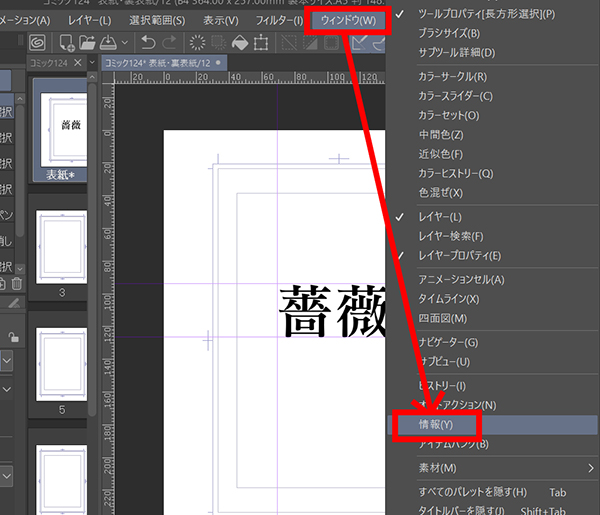
Task: Click the trash icon in left panel
Action: point(16,284)
